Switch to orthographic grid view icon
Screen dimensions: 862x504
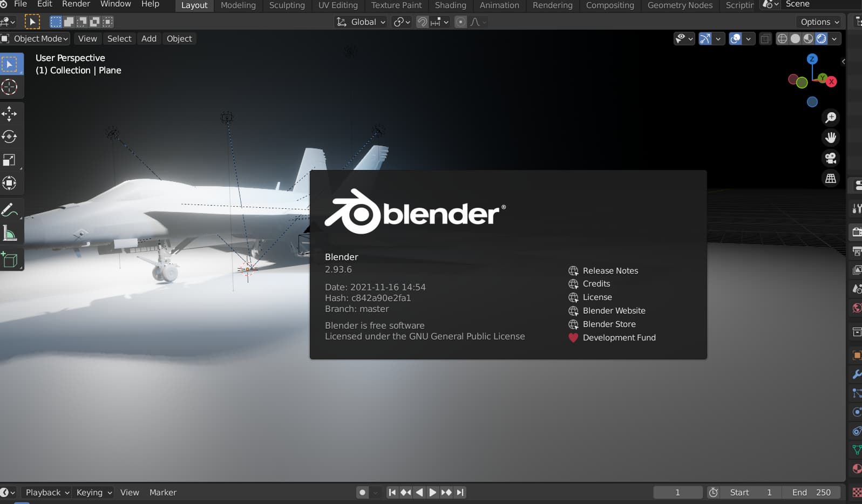click(x=831, y=179)
